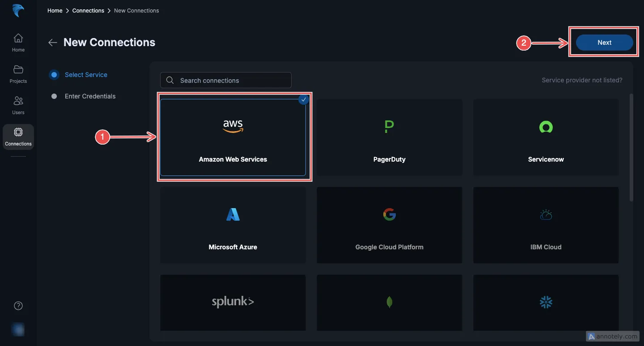Click the Snowflake logo

pos(546,302)
